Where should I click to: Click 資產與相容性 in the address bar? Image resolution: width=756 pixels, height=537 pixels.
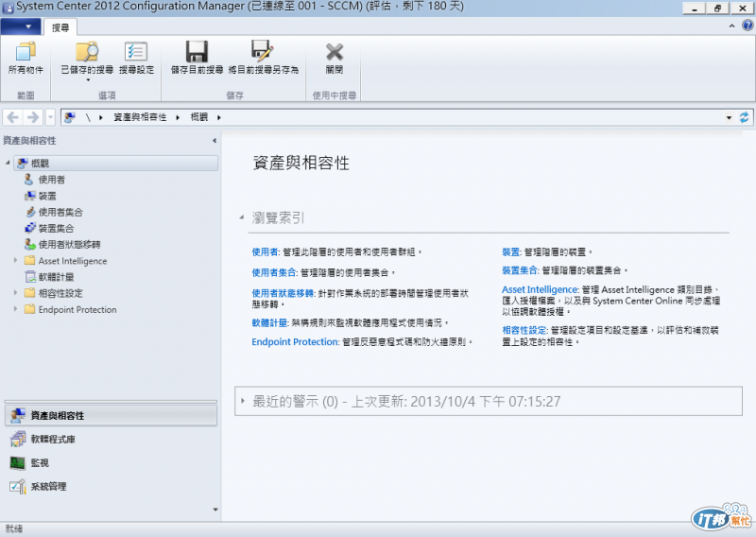[140, 117]
